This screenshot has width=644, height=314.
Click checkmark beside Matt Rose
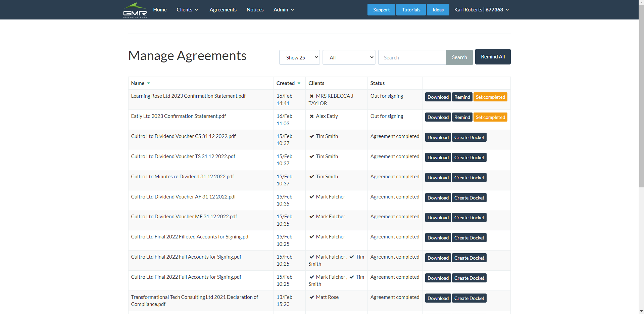(x=312, y=297)
